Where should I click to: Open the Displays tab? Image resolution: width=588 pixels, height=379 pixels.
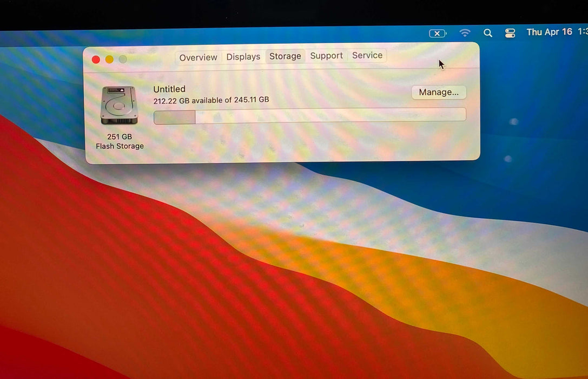(243, 57)
